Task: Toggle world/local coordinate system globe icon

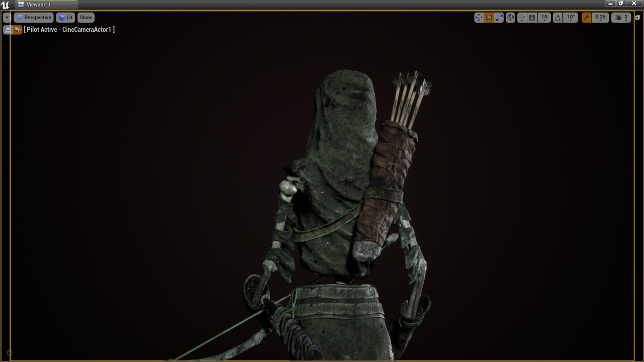Action: pyautogui.click(x=510, y=18)
